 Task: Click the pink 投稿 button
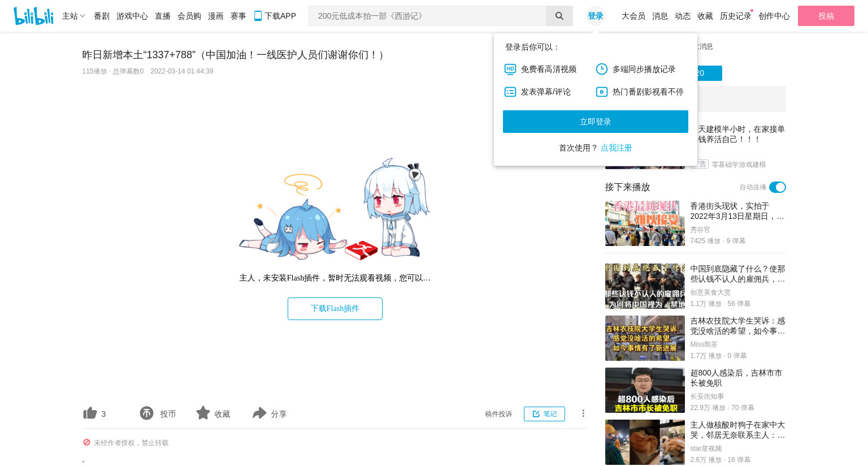(826, 16)
